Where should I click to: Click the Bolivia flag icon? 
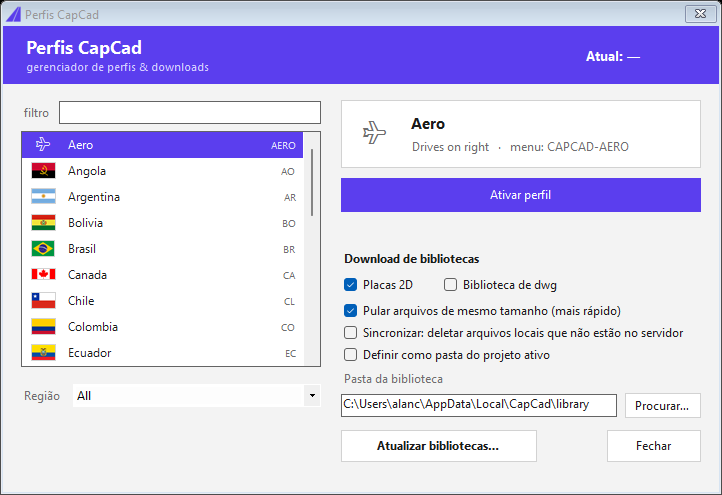(x=43, y=222)
